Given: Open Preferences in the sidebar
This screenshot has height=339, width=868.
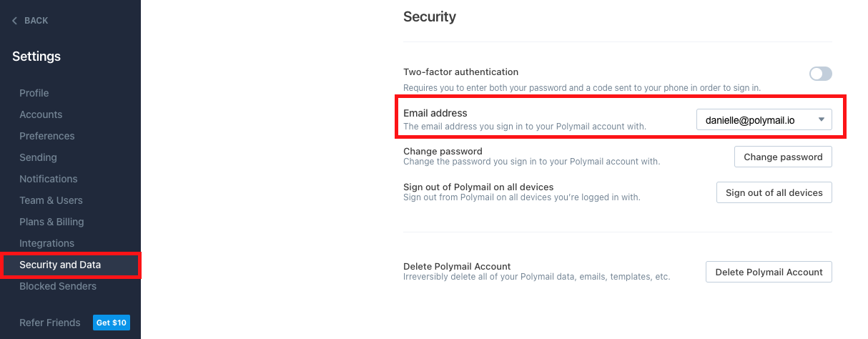Looking at the screenshot, I should point(47,136).
